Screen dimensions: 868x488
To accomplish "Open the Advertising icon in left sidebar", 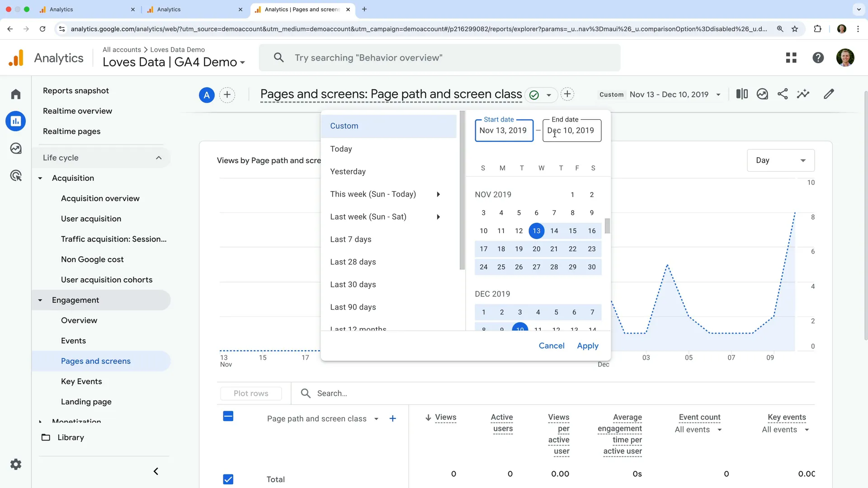I will (x=16, y=175).
